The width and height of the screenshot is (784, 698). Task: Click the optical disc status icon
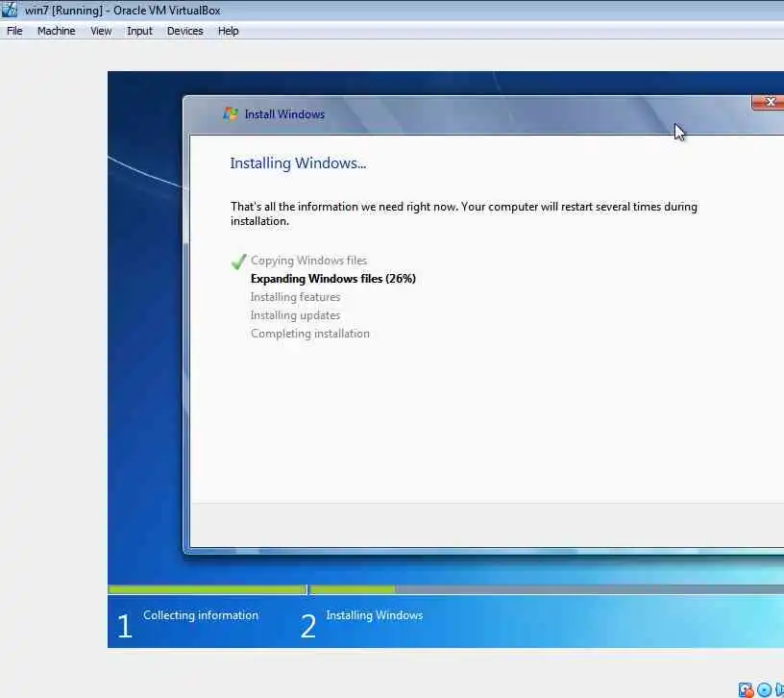click(x=764, y=690)
